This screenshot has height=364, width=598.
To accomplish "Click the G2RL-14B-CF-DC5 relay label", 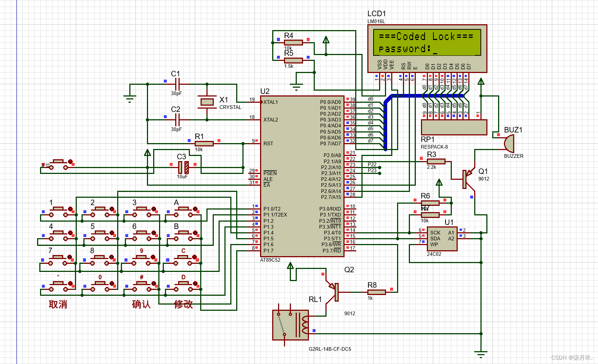I will pyautogui.click(x=330, y=349).
